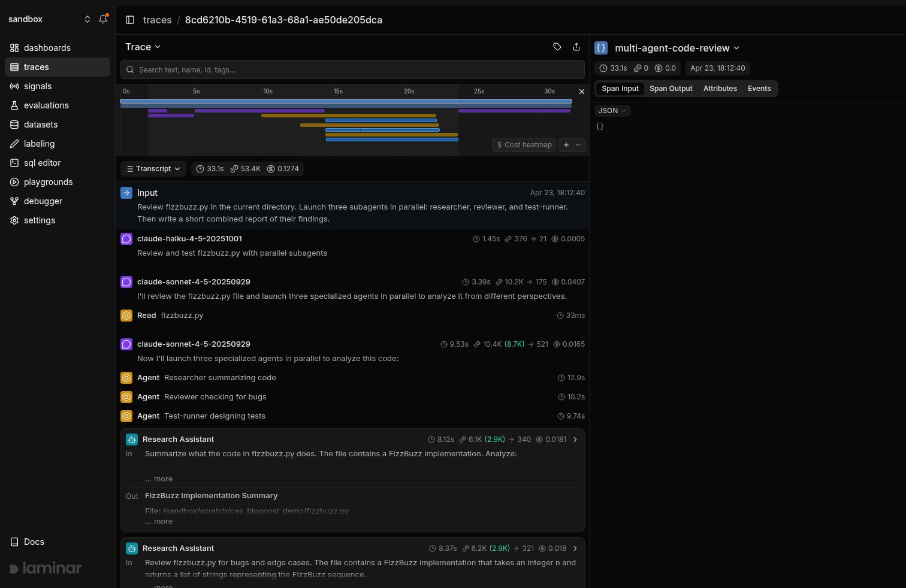This screenshot has width=906, height=588.
Task: Open multi-agent-code-review span dropdown
Action: [677, 48]
